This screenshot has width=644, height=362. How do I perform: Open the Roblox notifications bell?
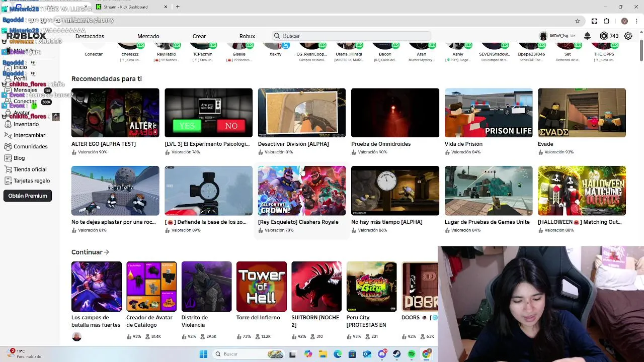pyautogui.click(x=587, y=36)
